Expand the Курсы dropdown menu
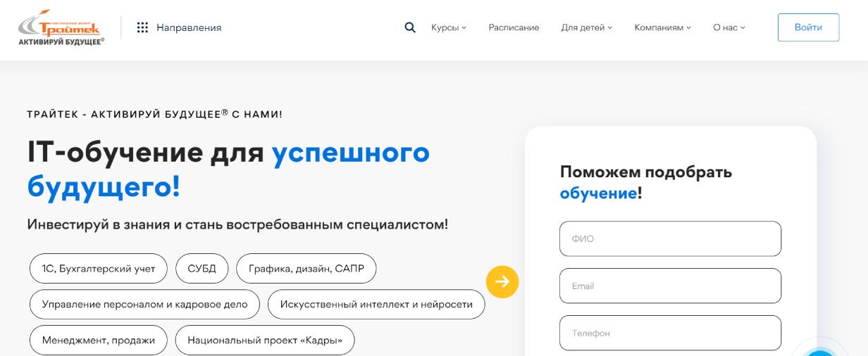The image size is (868, 356). click(449, 27)
